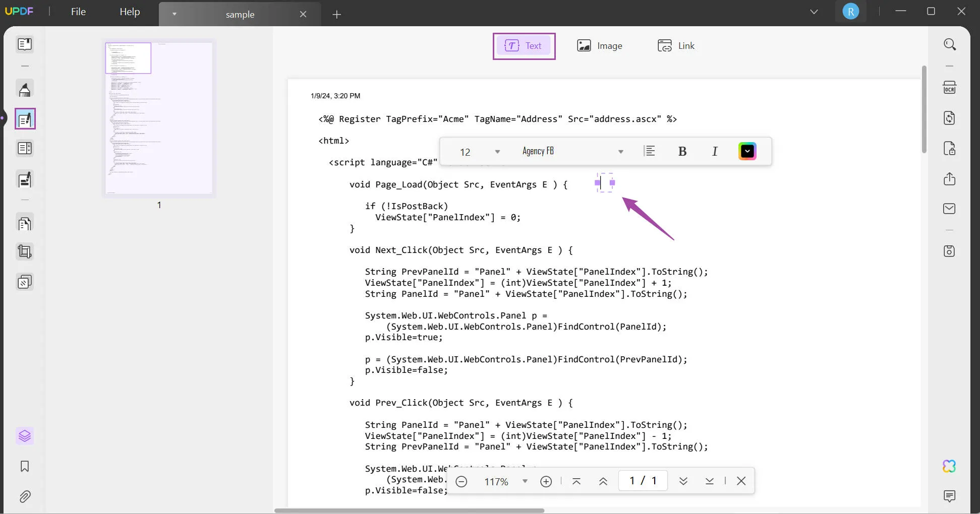Share the document via email icon
Viewport: 980px width, 514px height.
(x=949, y=209)
